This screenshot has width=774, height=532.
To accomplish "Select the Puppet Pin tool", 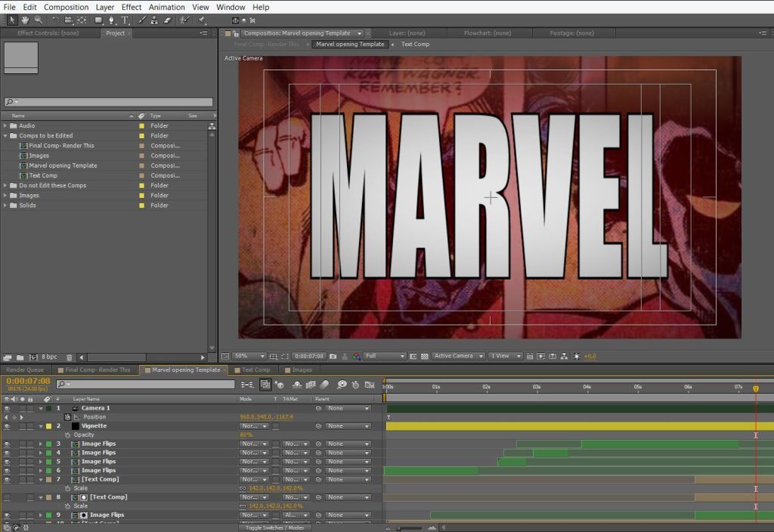I will (x=201, y=20).
